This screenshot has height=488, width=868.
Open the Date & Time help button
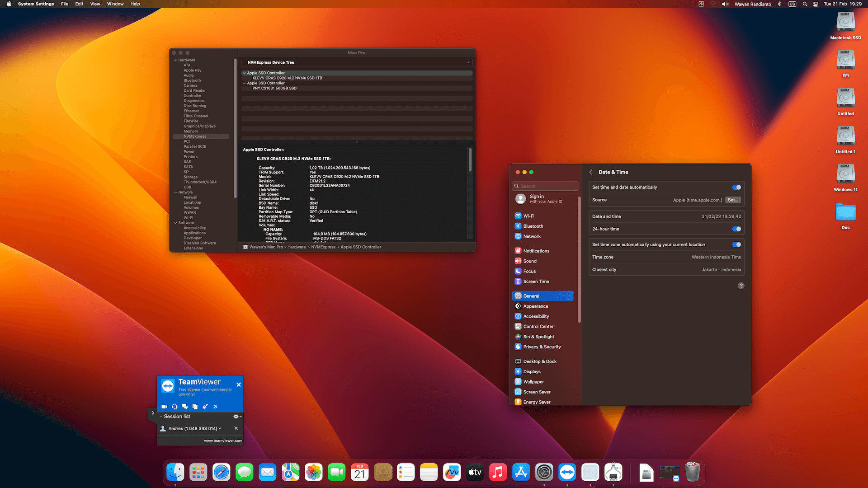pyautogui.click(x=741, y=286)
